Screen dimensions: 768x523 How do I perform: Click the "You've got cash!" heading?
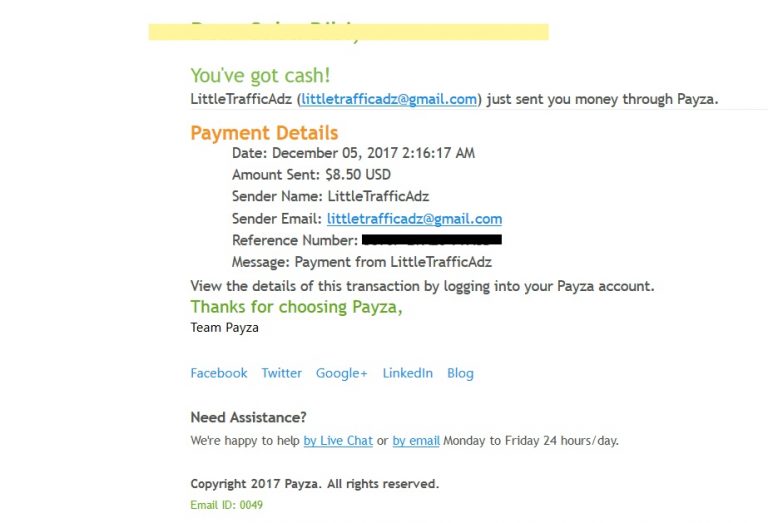(x=260, y=76)
